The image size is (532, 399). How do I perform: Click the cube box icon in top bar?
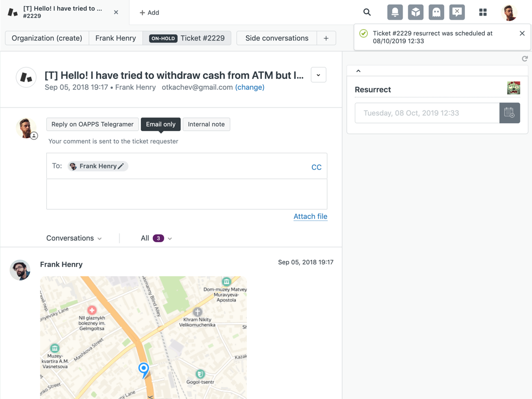point(416,12)
